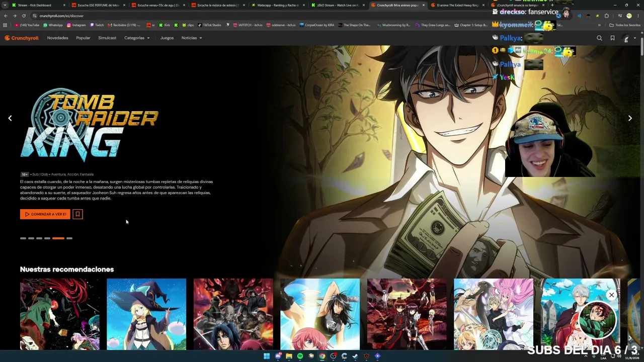This screenshot has width=644, height=362.
Task: Select the first hero carousel indicator dot
Action: coord(23,238)
